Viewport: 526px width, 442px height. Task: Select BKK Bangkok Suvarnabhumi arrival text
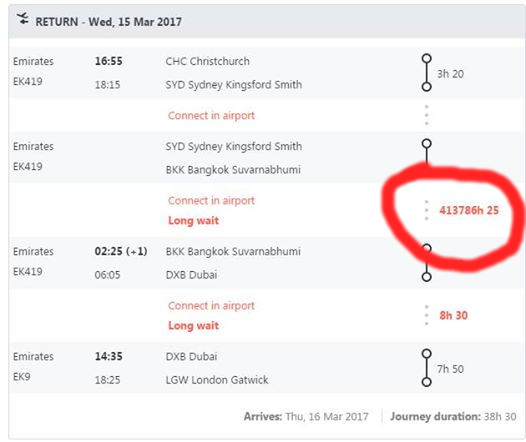coord(233,170)
